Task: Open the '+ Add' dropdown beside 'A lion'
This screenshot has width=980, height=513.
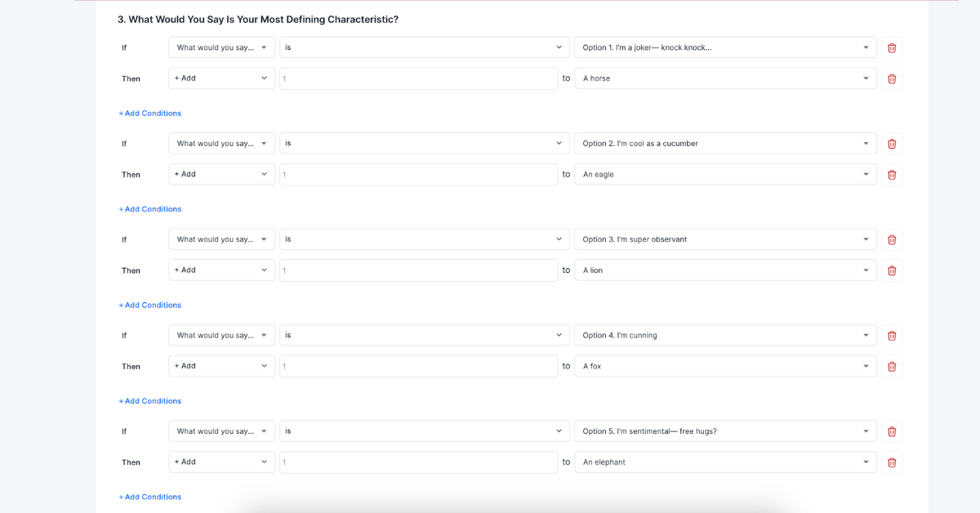Action: point(222,270)
